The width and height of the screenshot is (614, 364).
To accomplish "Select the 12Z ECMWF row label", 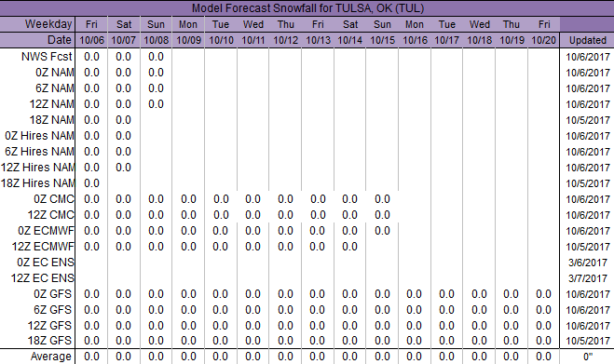I will (43, 247).
